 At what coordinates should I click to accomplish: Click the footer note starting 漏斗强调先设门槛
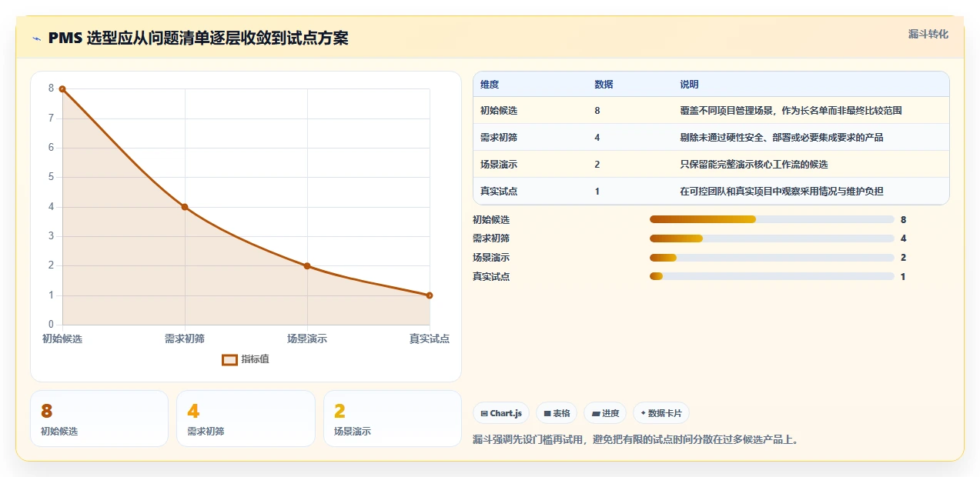tap(637, 440)
